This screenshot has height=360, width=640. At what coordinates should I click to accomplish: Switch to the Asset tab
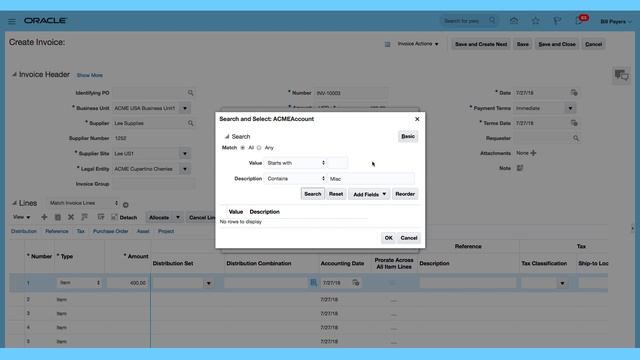coord(143,231)
